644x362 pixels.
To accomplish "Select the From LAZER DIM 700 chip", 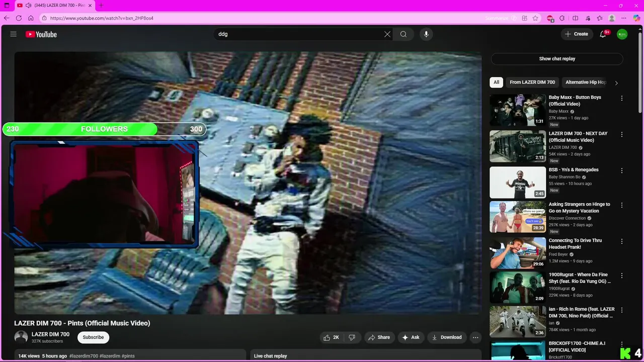I will [x=532, y=82].
